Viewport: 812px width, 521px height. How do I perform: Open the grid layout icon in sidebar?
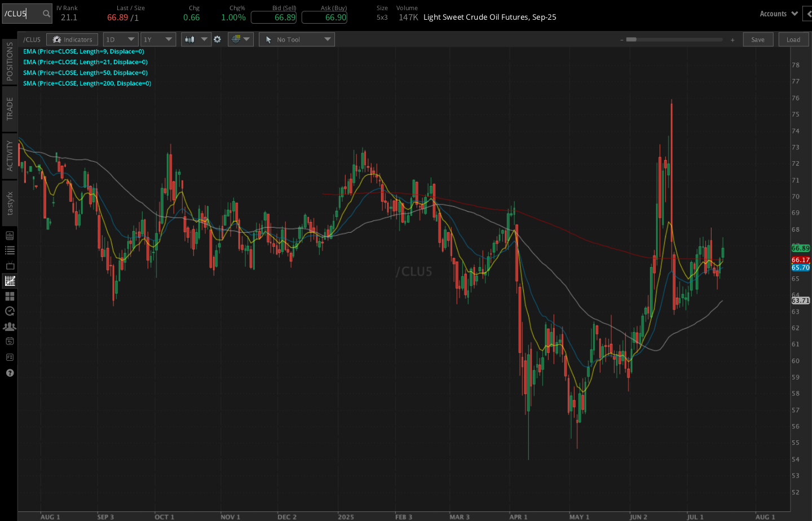(x=9, y=295)
